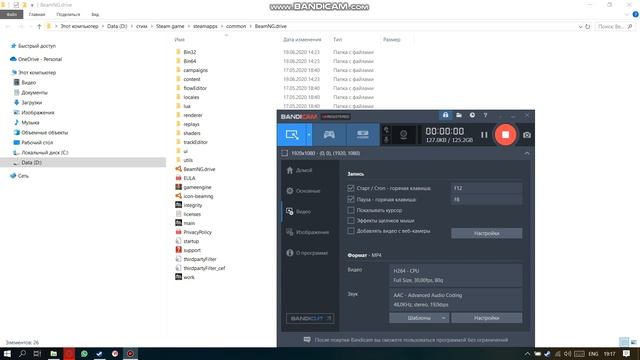Open the Explorer View (Вид) ribbon tab
This screenshot has width=640, height=360.
point(95,14)
